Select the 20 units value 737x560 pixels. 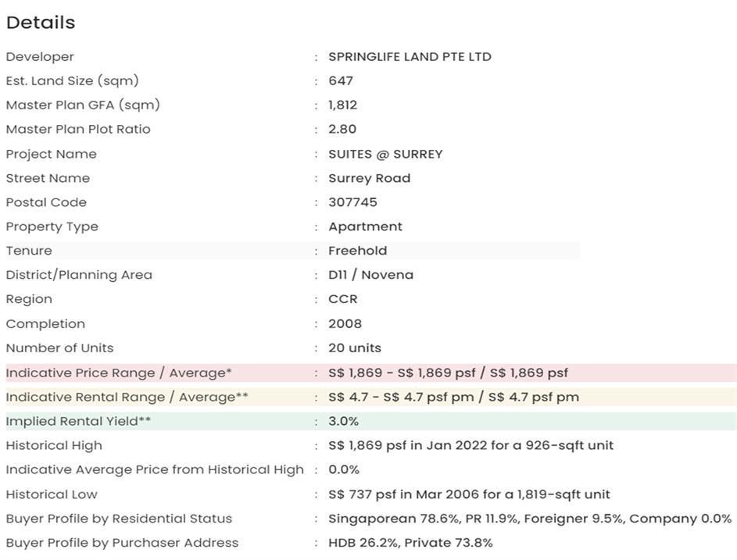[x=355, y=348]
